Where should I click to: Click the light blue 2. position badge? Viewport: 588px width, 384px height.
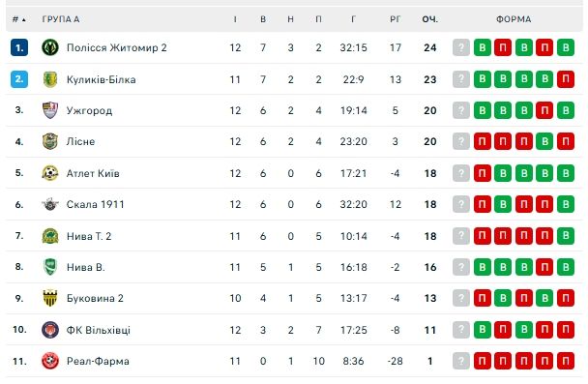pyautogui.click(x=19, y=79)
